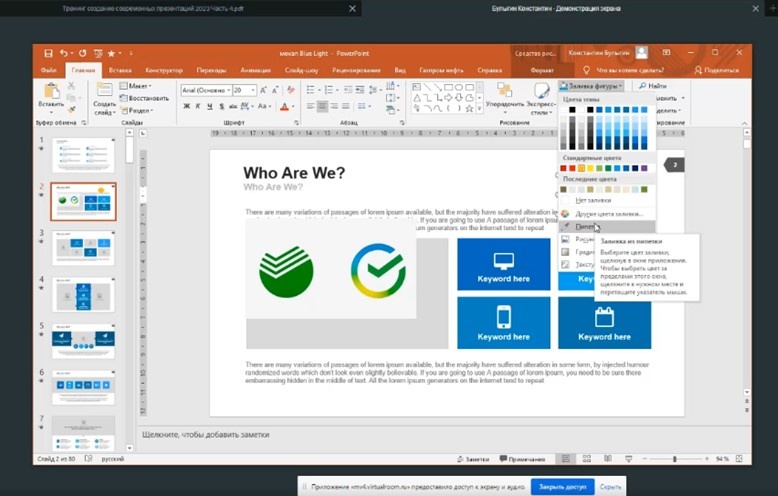
Task: Pick the triangle shape from shapes gallery
Action: (x=417, y=98)
